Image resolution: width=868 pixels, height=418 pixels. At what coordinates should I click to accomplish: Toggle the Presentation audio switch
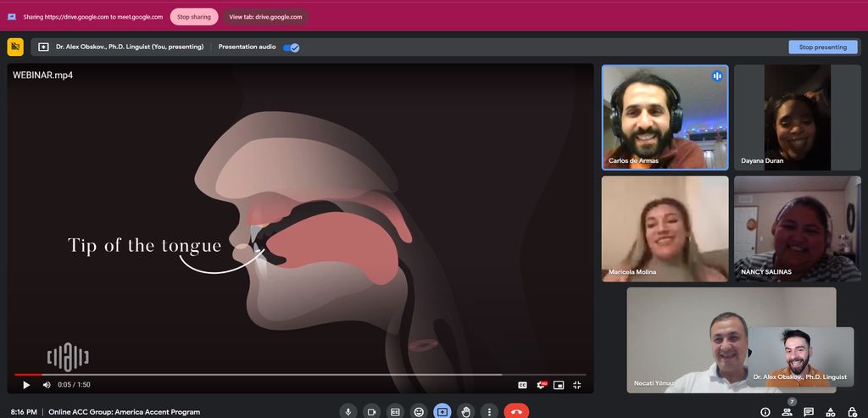pyautogui.click(x=291, y=47)
